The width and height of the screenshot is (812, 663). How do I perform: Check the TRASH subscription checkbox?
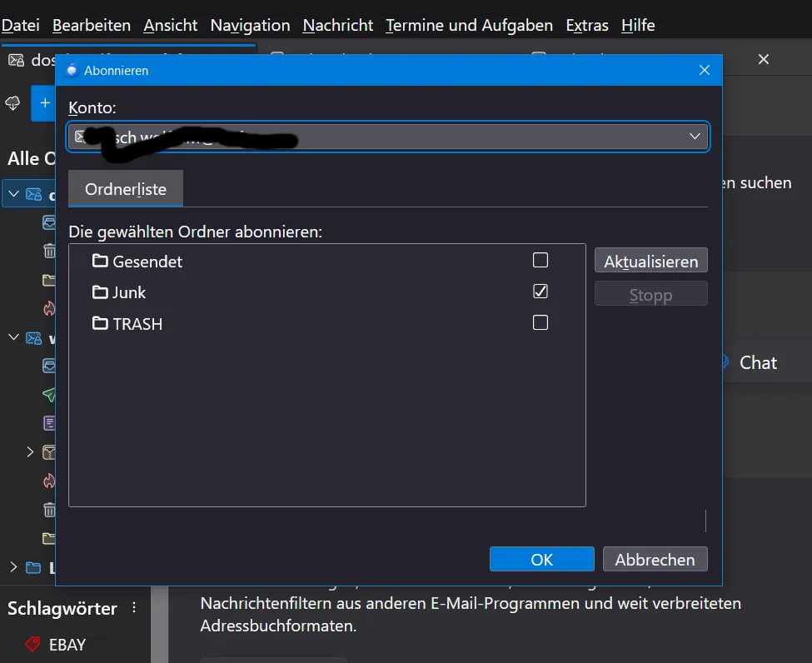pyautogui.click(x=541, y=322)
